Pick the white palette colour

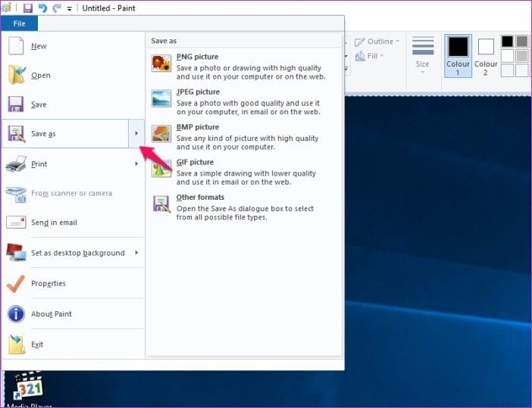pyautogui.click(x=507, y=56)
